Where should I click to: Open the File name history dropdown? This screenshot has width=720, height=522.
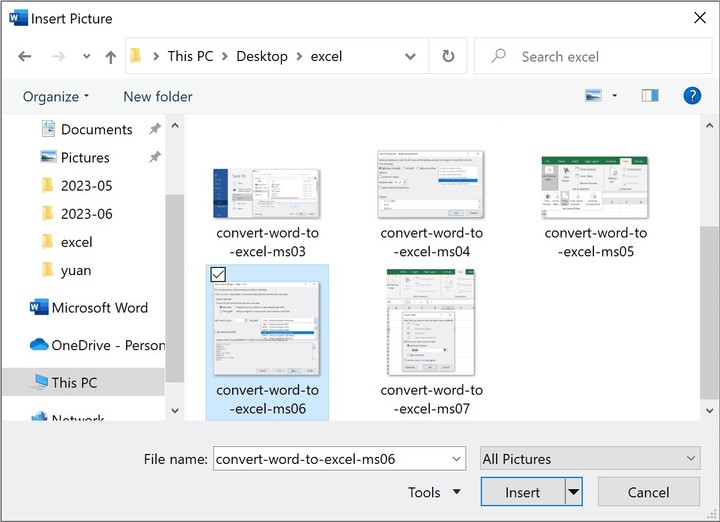tap(456, 459)
